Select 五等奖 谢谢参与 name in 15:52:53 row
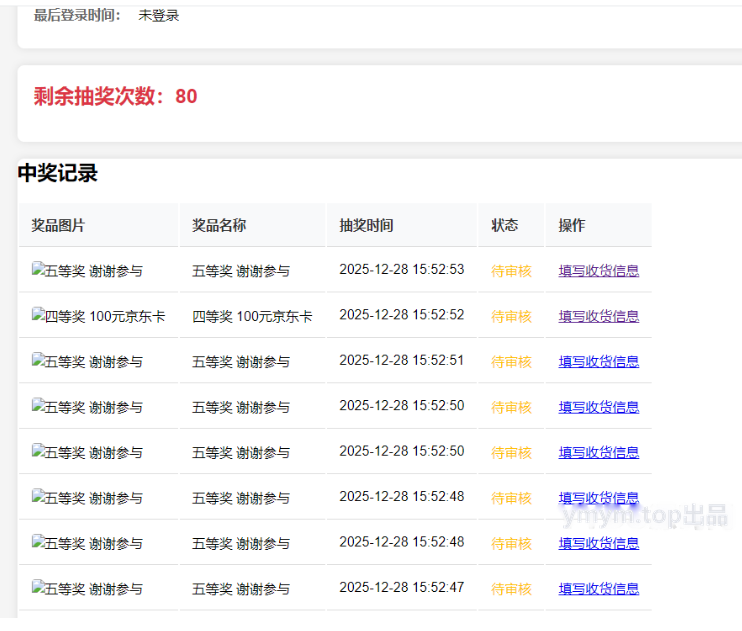 pos(241,271)
